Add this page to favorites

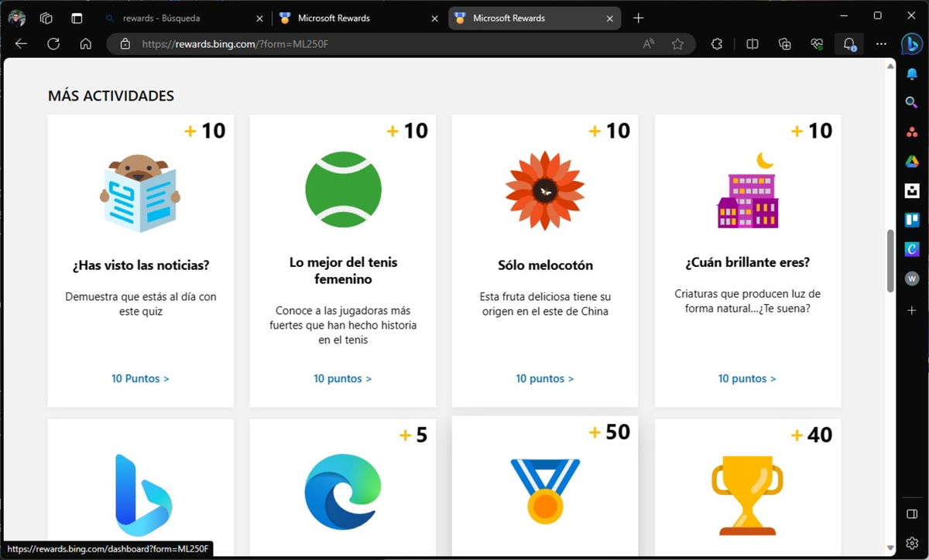point(679,44)
